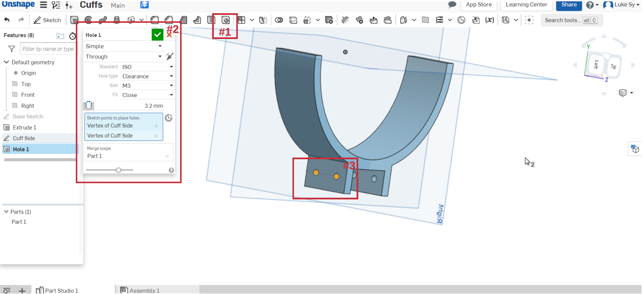
Task: Open the view cube display options dropdown
Action: [x=632, y=93]
